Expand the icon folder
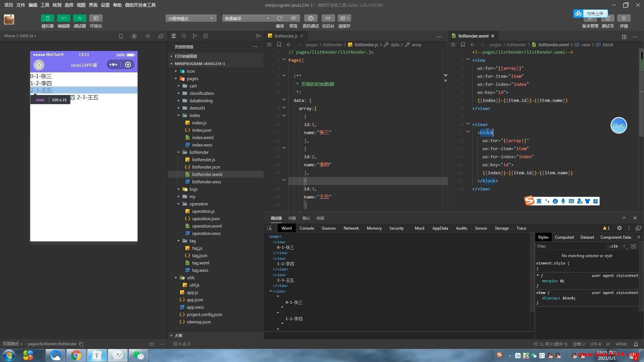The image size is (644, 362). coord(191,71)
